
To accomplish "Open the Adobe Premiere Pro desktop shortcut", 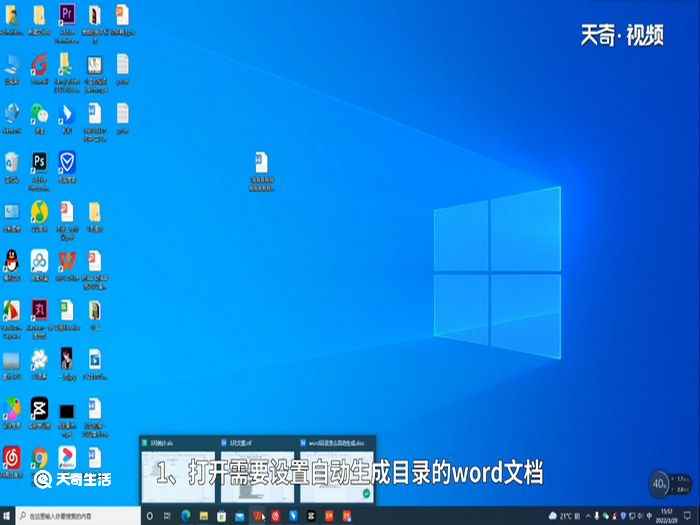I will [x=67, y=15].
